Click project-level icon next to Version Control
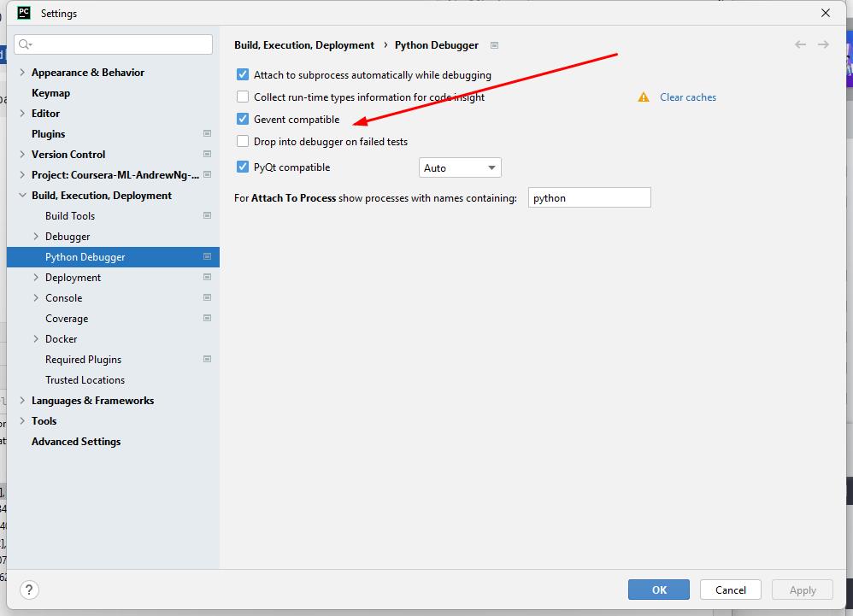This screenshot has height=616, width=853. pos(207,154)
